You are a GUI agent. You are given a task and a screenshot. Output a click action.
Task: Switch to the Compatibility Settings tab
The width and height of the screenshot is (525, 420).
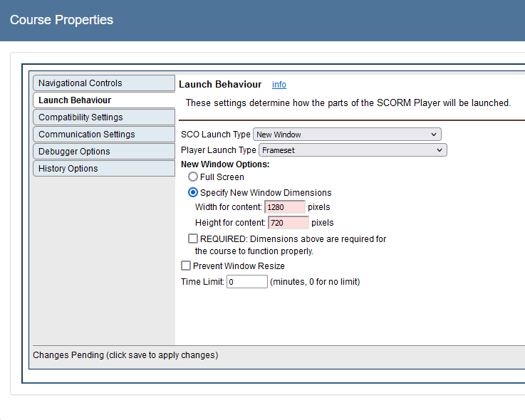(103, 117)
